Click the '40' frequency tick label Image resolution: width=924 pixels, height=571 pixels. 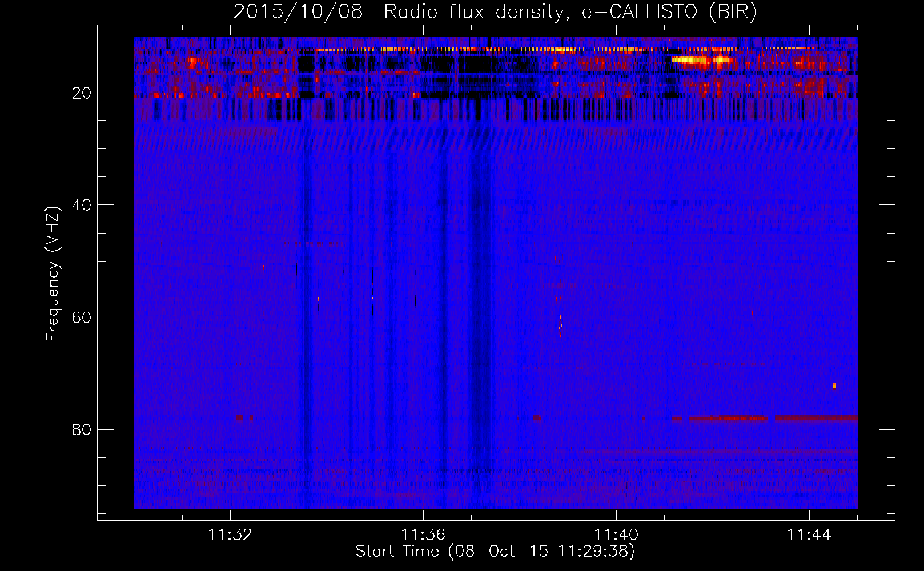point(82,205)
